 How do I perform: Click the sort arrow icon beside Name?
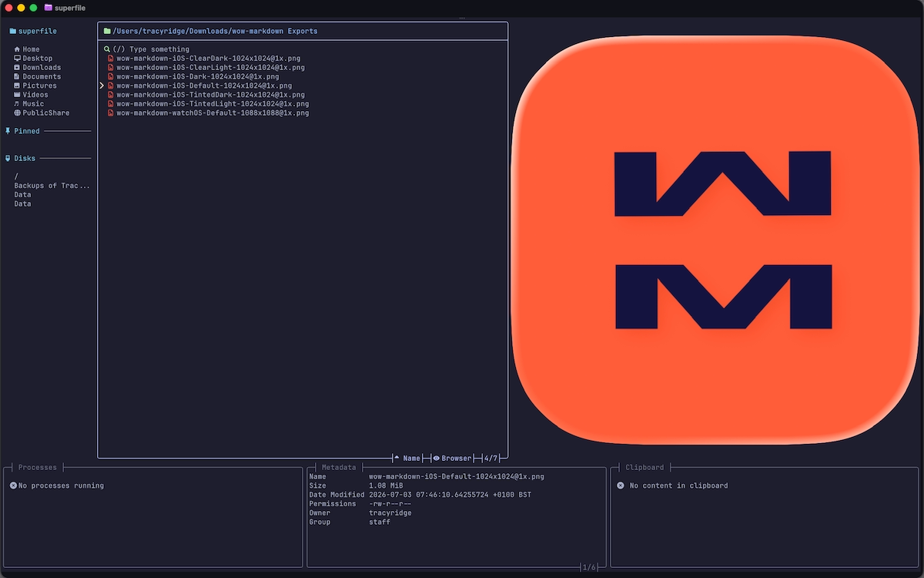[x=397, y=459]
